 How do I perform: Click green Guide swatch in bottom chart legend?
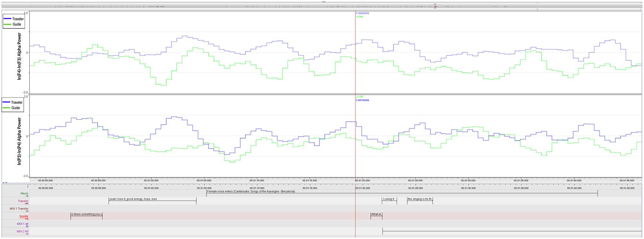point(6,108)
